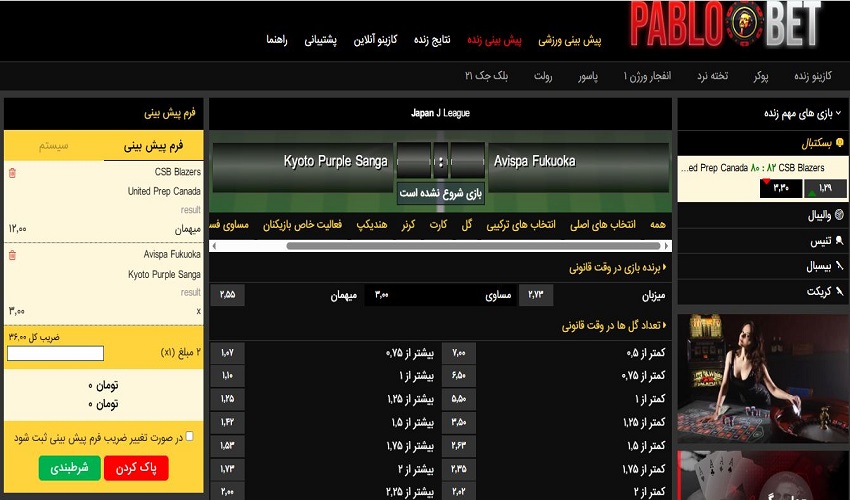Select کارت odds tab
850x500 pixels.
point(438,225)
